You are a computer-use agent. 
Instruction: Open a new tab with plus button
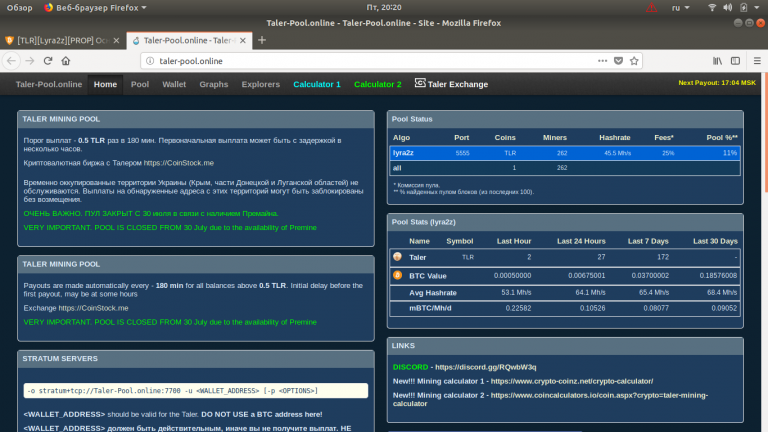pyautogui.click(x=262, y=40)
